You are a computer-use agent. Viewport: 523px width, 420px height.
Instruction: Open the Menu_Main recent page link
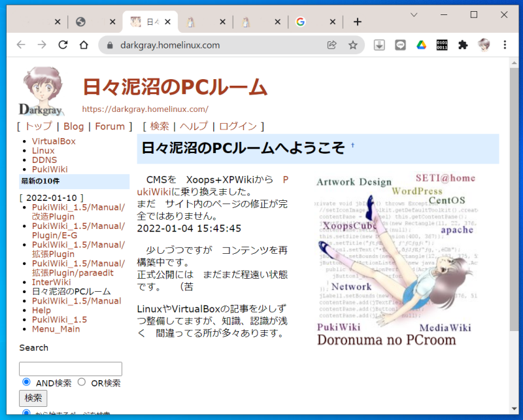[x=56, y=329]
